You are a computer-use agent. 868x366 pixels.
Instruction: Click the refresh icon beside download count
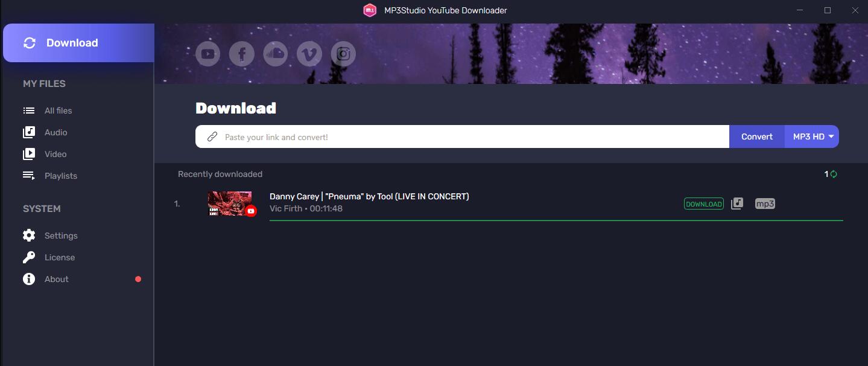coord(834,174)
